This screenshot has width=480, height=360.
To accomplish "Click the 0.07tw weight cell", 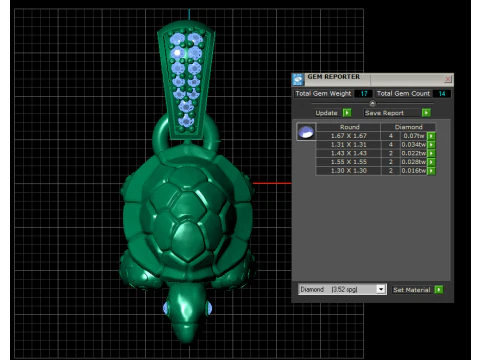I will (x=414, y=136).
